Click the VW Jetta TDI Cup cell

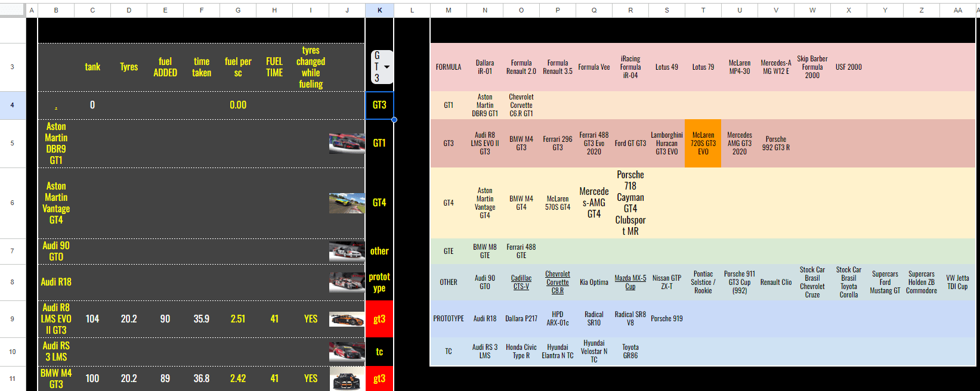[957, 282]
